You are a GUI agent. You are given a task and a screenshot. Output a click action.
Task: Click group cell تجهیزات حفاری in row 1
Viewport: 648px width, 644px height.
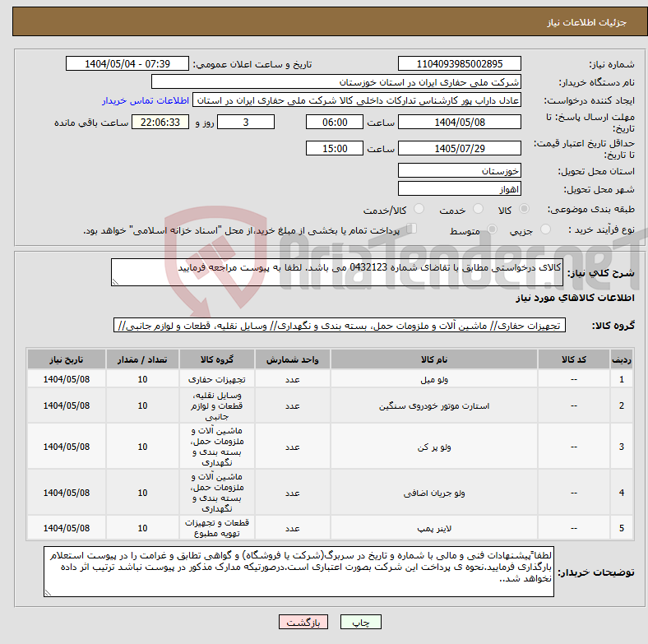(217, 379)
